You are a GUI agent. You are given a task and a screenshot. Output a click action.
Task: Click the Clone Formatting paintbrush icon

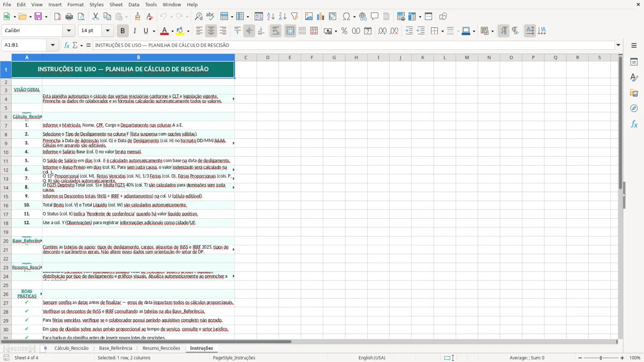pos(138,17)
